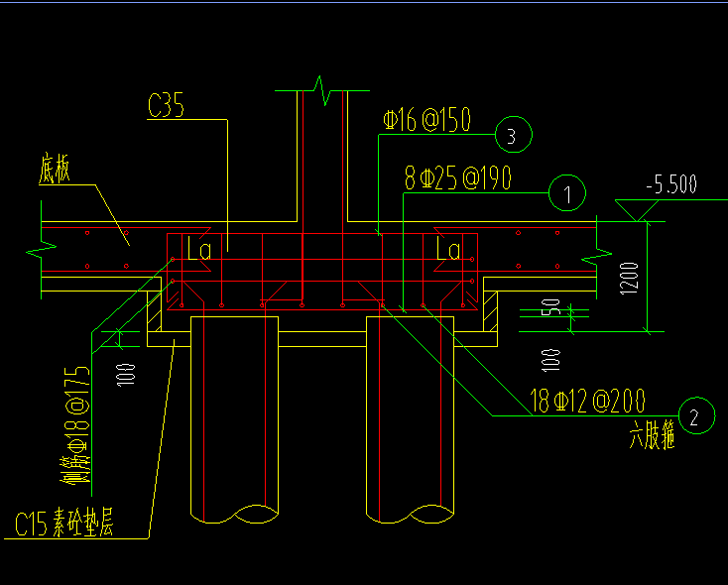Screen dimensions: 728x585
Task: Click the circled number 2 callout
Action: coord(697,416)
